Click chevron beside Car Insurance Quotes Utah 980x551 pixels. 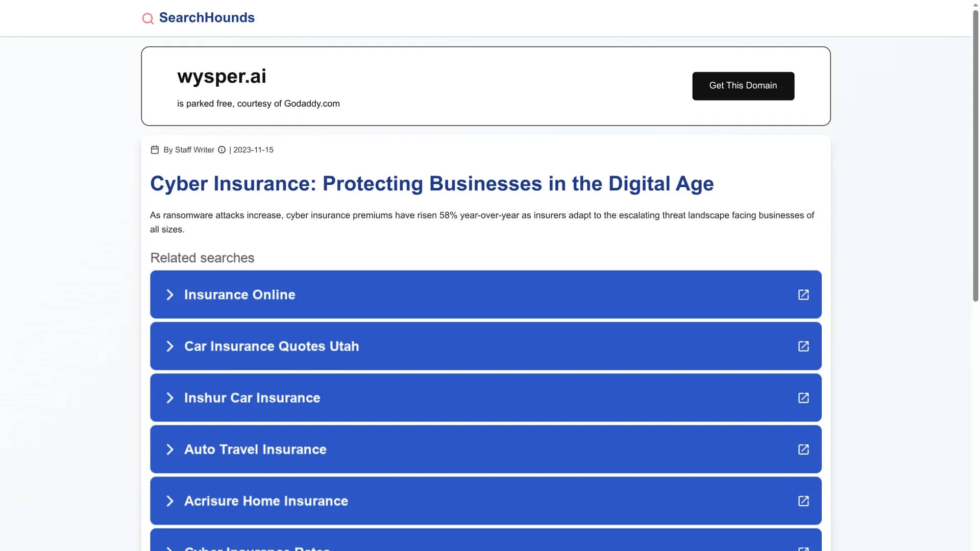170,346
